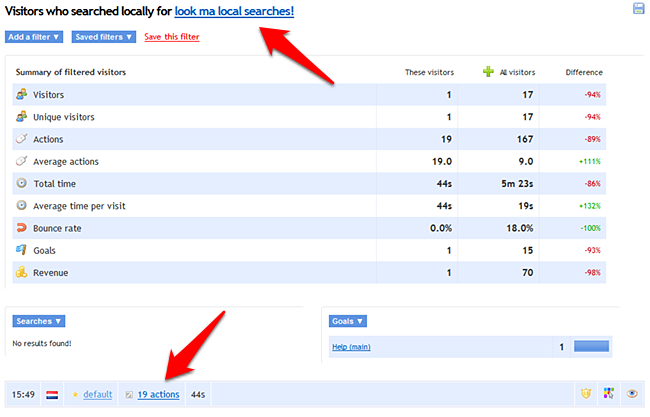Viewport: 650px width, 417px height.
Task: Select the Difference column header
Action: click(x=584, y=72)
